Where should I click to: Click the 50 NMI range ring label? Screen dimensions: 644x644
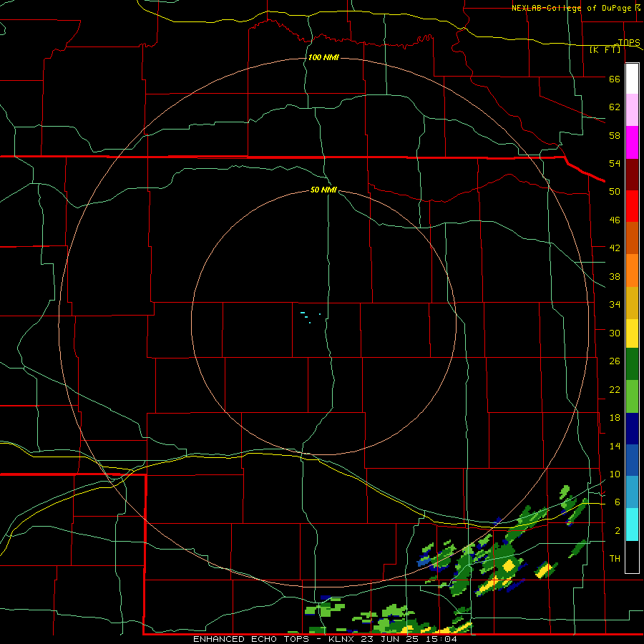pyautogui.click(x=323, y=190)
